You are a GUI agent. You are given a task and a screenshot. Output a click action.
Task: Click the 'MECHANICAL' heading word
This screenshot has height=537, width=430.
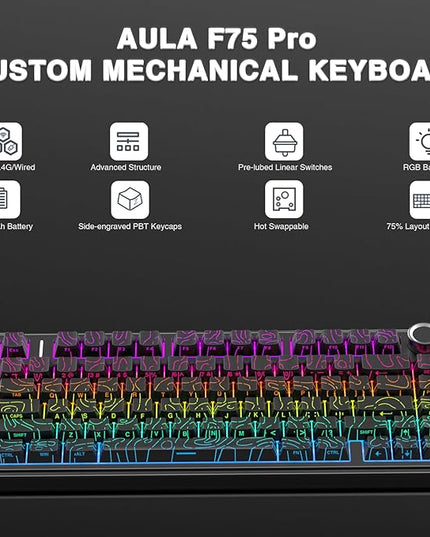pos(200,70)
